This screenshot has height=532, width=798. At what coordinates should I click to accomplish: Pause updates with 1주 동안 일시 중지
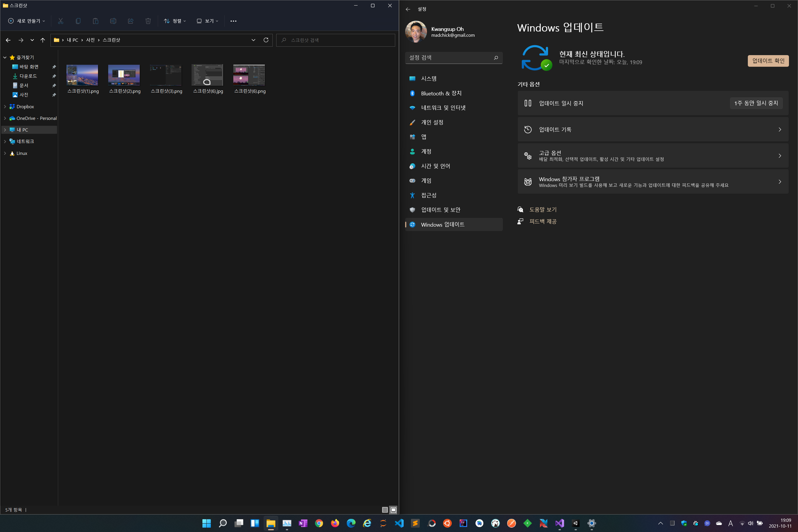(x=756, y=103)
